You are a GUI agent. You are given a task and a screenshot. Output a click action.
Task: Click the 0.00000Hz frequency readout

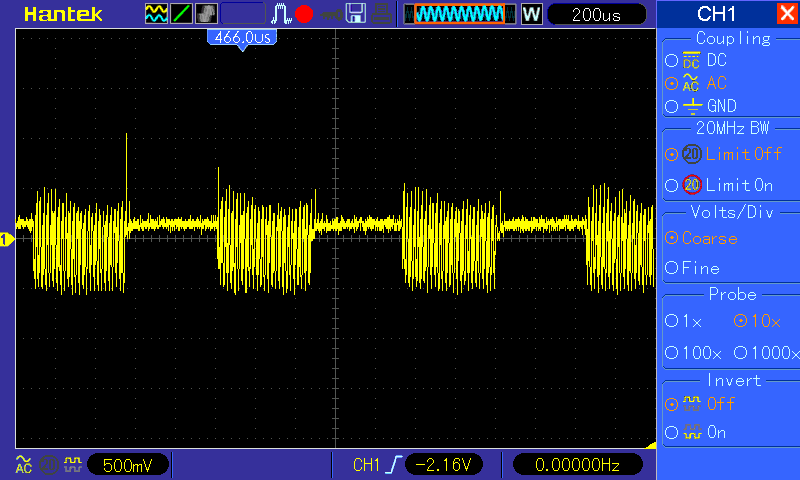(577, 465)
